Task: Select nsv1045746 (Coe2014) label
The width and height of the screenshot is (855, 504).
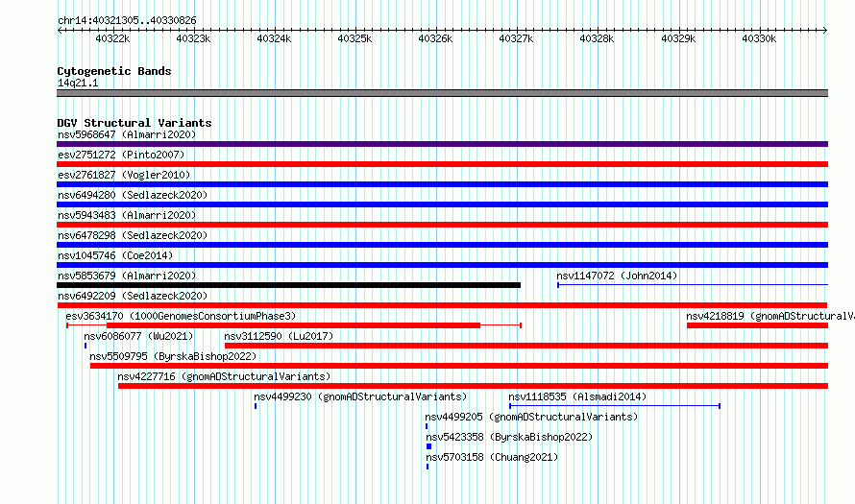Action: (115, 255)
